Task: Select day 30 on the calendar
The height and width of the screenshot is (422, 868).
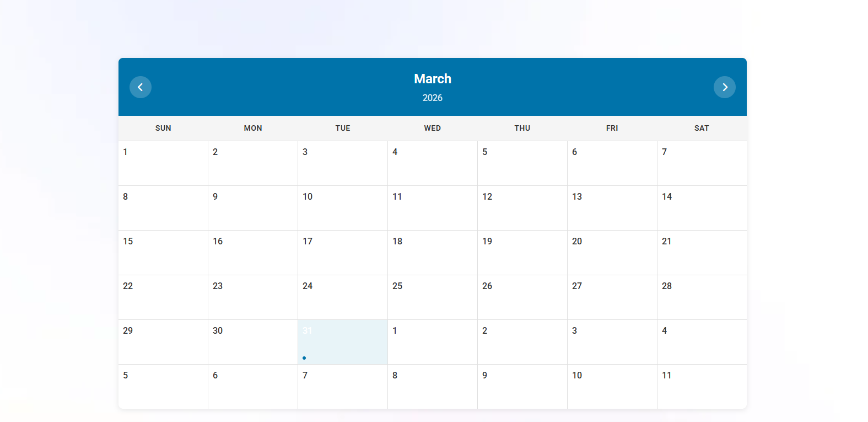Action: [x=253, y=342]
